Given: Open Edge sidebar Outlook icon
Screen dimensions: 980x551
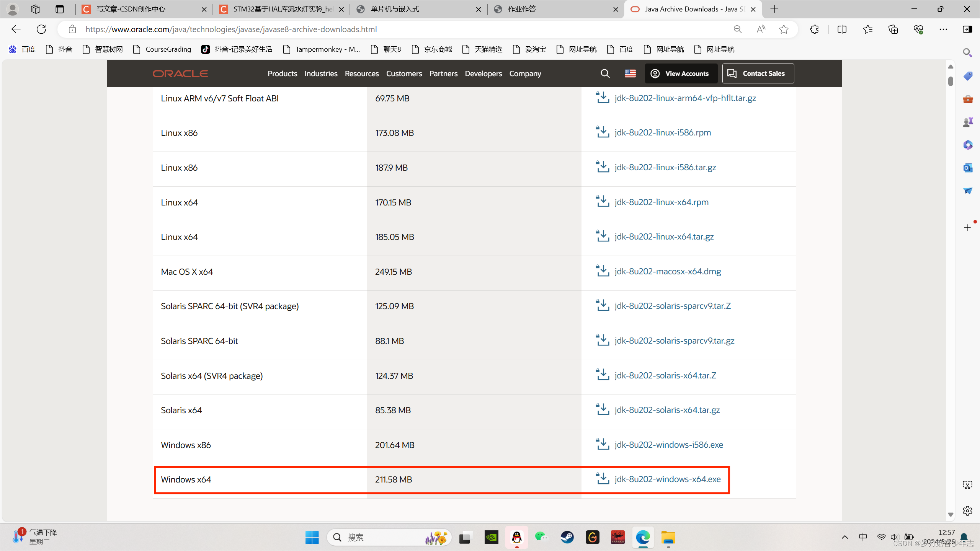Looking at the screenshot, I should (x=968, y=168).
